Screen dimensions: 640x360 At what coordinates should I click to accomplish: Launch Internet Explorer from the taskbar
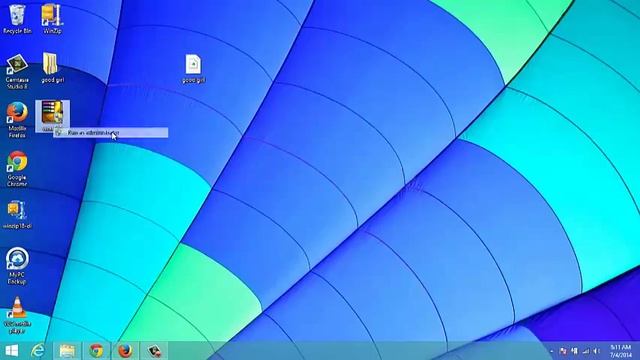(38, 351)
